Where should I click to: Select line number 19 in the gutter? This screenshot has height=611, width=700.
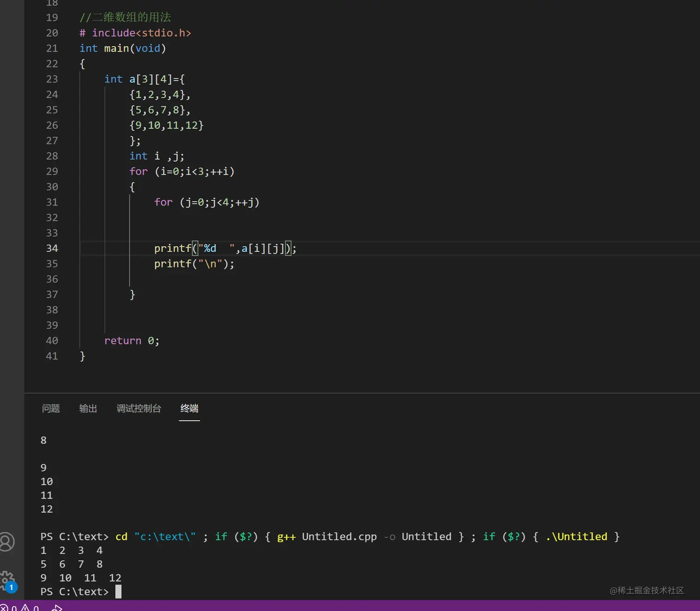tap(52, 18)
